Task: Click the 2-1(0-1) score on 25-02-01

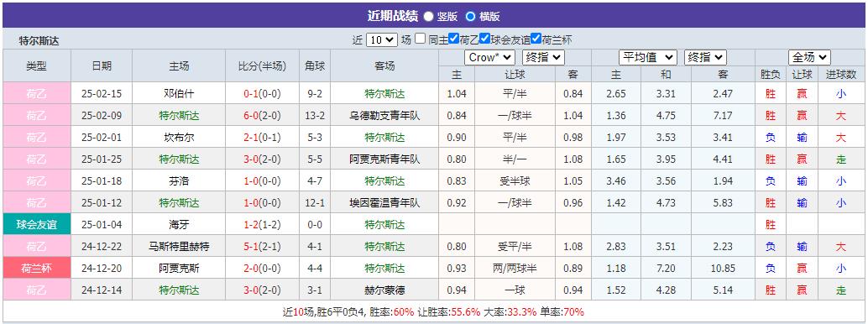Action: pyautogui.click(x=263, y=138)
